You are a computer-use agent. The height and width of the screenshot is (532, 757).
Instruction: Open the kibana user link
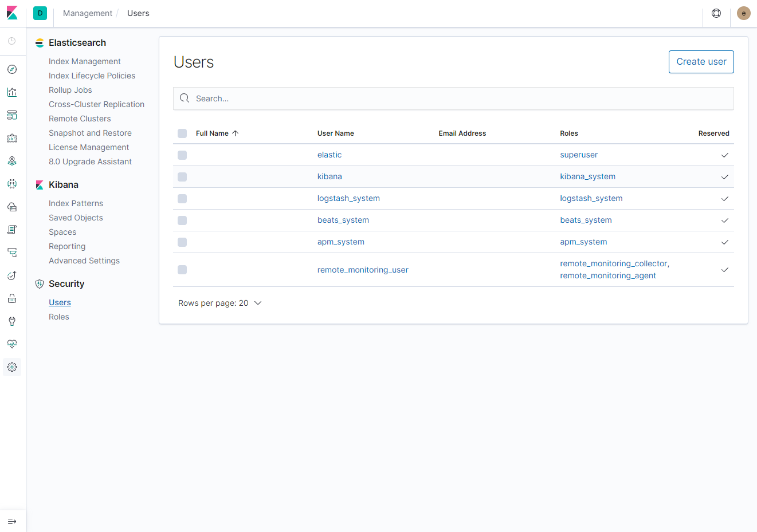pos(330,177)
